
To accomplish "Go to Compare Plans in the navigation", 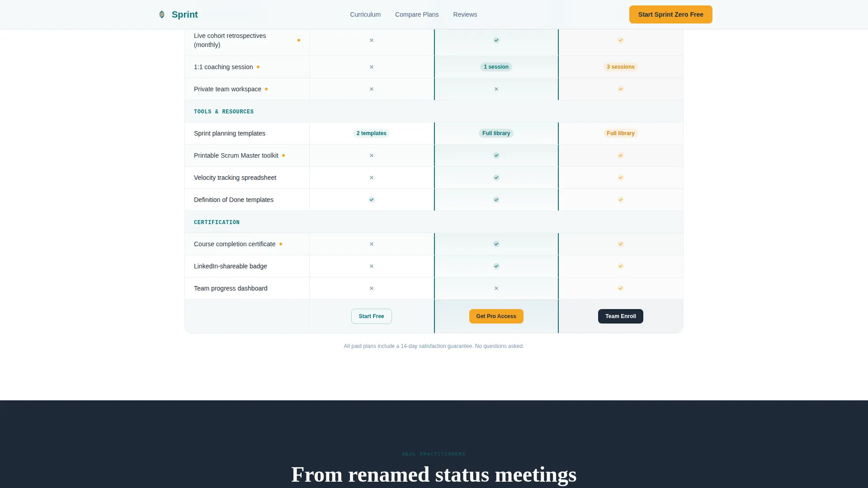I will point(417,14).
